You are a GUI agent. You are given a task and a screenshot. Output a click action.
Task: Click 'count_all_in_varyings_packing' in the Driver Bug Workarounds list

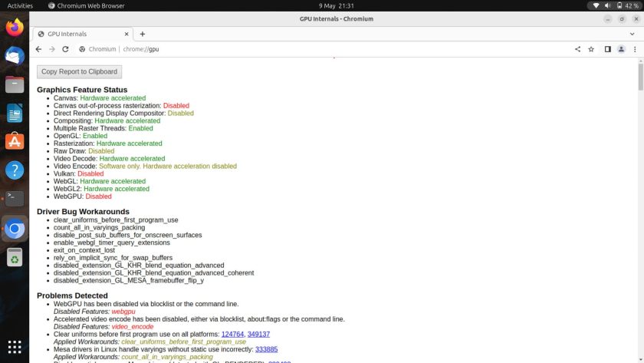pos(99,228)
